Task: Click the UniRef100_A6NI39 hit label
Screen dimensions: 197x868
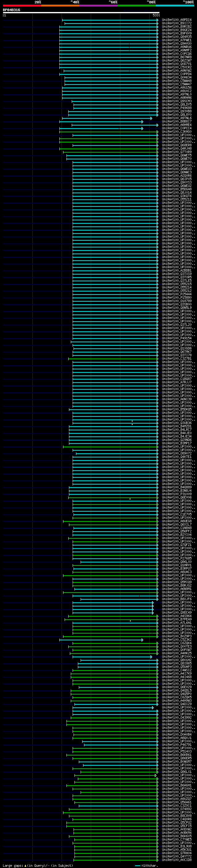Action: coord(176,399)
